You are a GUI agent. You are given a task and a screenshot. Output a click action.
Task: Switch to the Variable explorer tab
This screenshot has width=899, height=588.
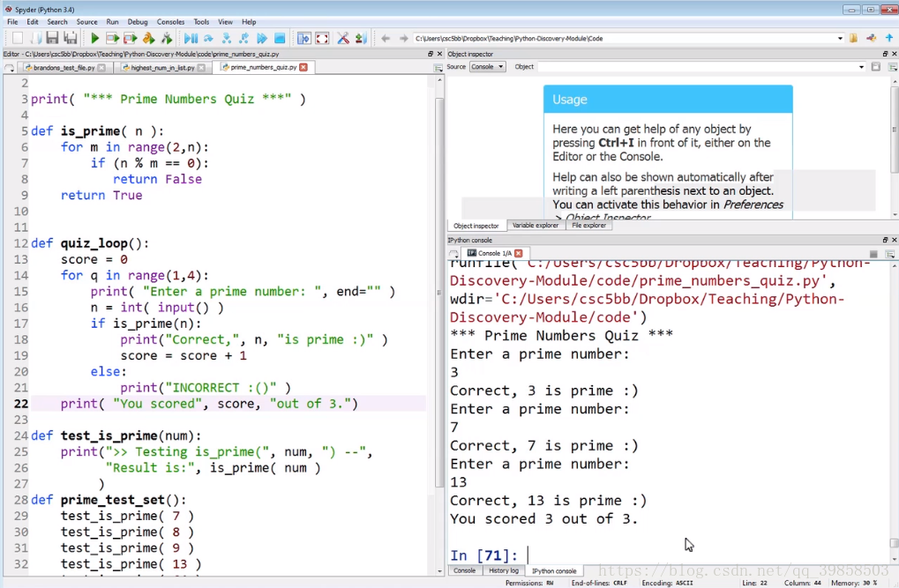[536, 225]
